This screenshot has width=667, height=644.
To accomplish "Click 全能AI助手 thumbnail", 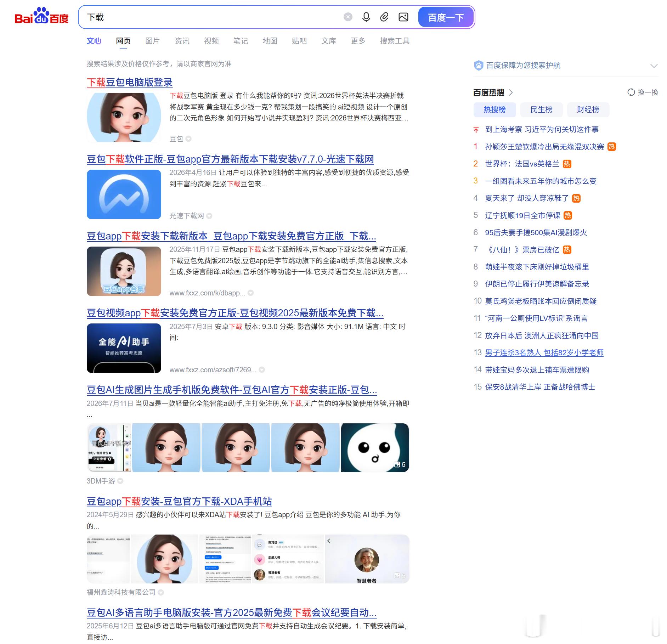I will pos(124,348).
